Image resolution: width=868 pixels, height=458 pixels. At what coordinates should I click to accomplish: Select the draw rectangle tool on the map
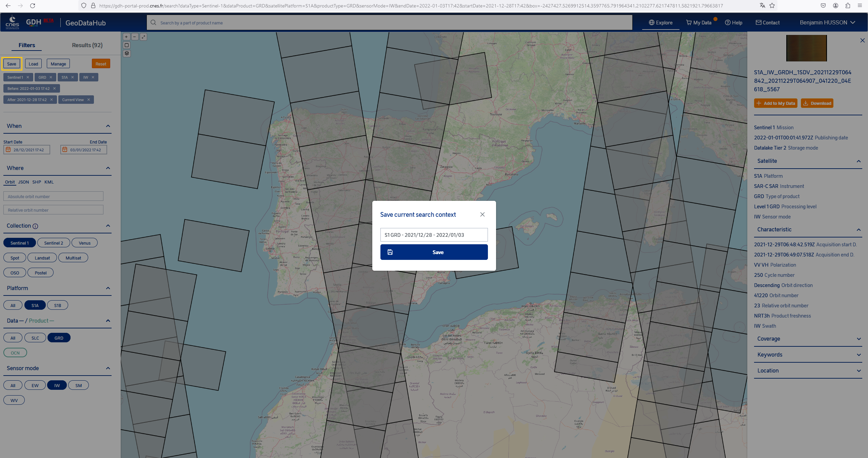127,45
